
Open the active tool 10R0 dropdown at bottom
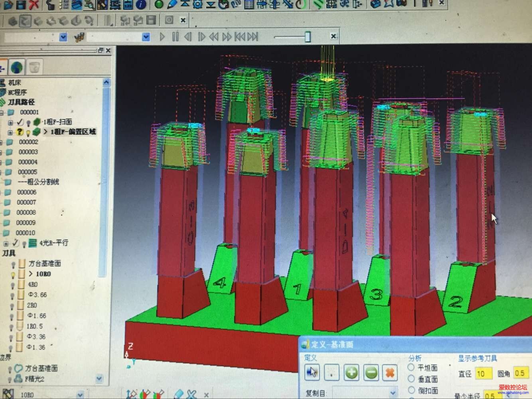point(80,395)
